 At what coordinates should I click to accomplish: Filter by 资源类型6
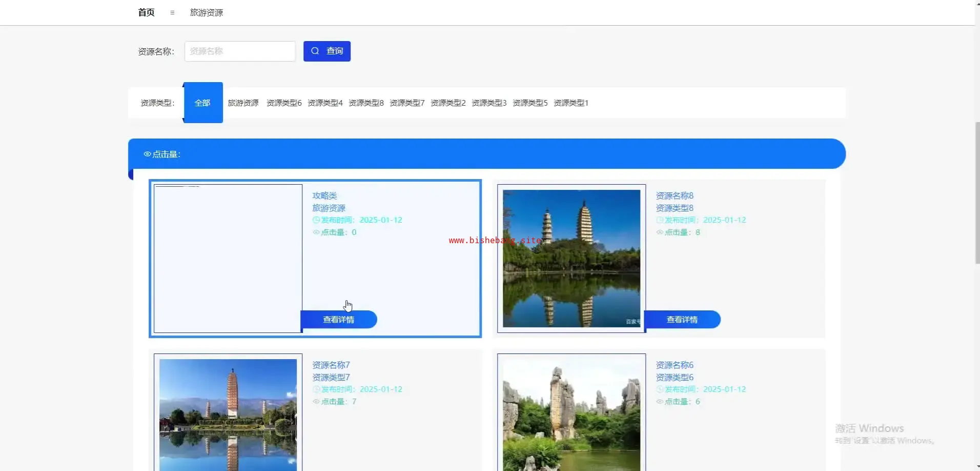pos(284,103)
